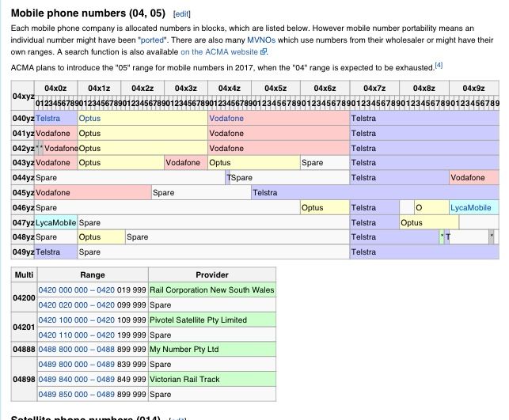Viewport: 509px width, 420px height.
Task: Open the "ported" link
Action: 152,40
